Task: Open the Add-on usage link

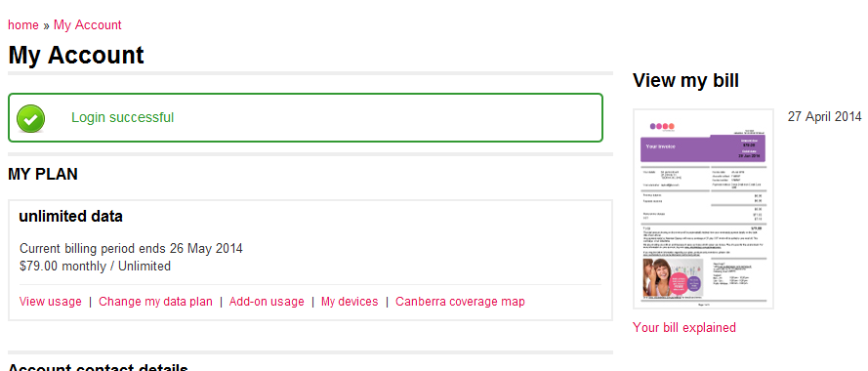Action: [267, 302]
